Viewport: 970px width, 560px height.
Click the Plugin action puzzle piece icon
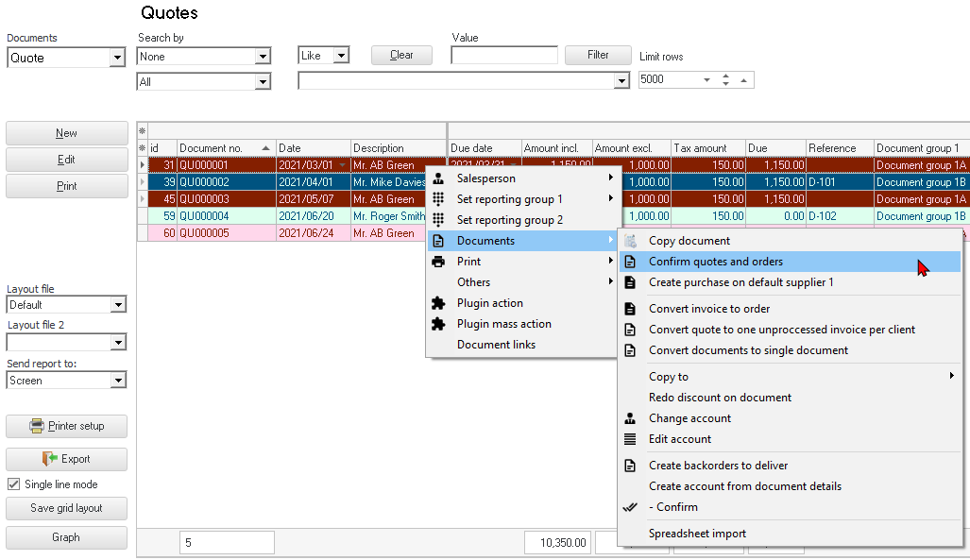coord(438,303)
